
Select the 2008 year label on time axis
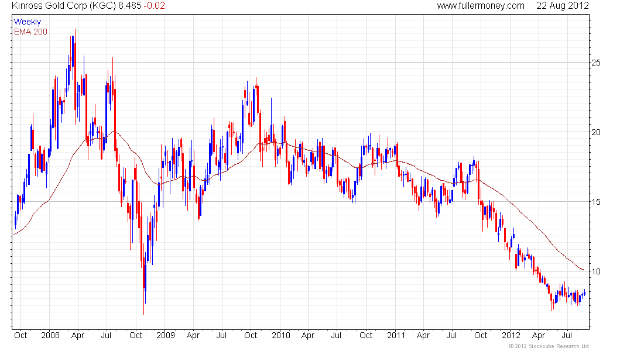click(x=50, y=335)
